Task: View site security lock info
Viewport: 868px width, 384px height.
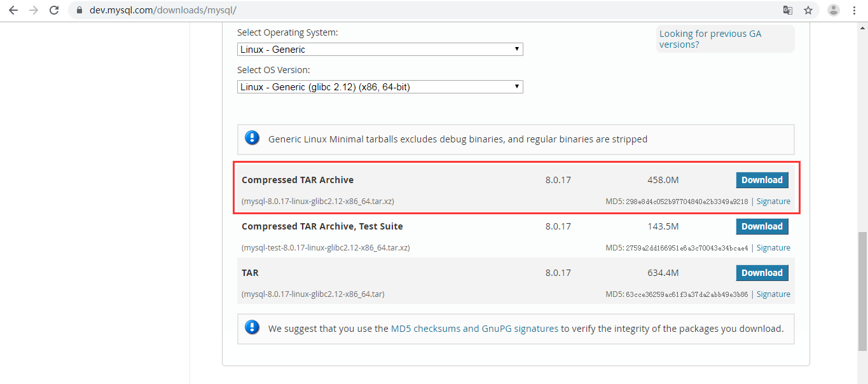Action: tap(79, 10)
